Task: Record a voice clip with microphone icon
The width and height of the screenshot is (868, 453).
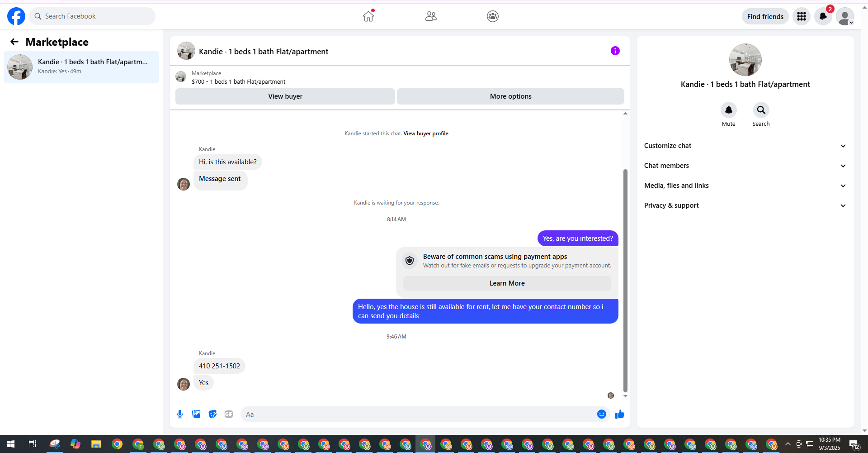Action: 180,414
